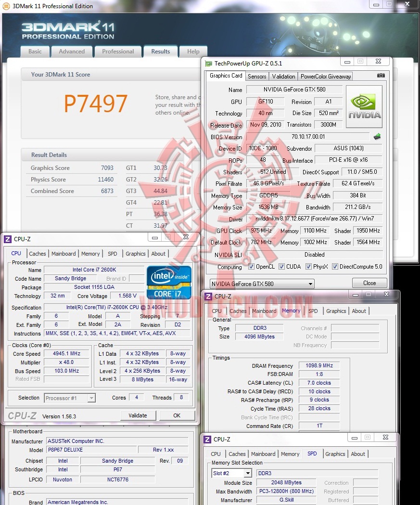This screenshot has height=505, width=420.
Task: Close the CPU-Z processor window
Action: [x=186, y=237]
